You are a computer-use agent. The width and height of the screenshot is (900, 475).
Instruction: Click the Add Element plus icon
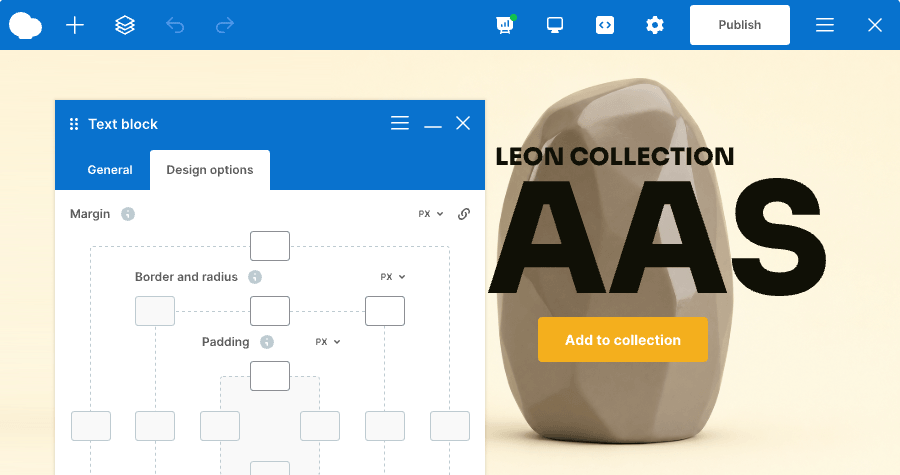[x=75, y=25]
